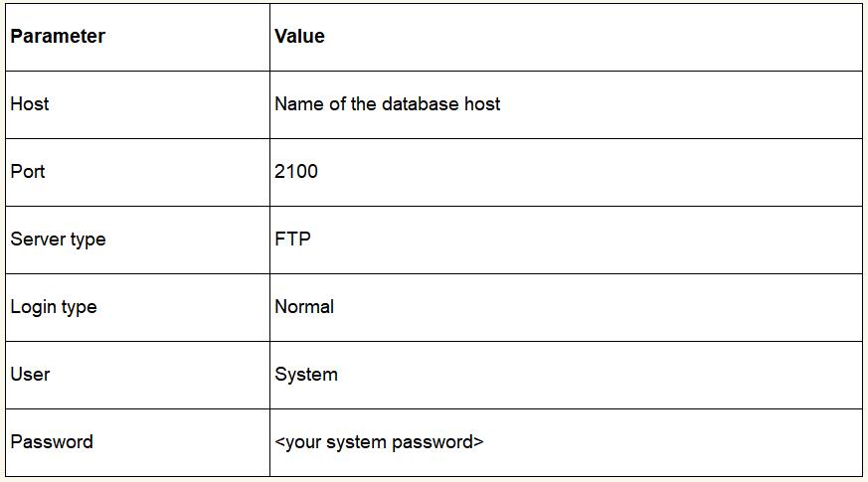Click the '<your system password>' placeholder text
The image size is (868, 482).
379,442
